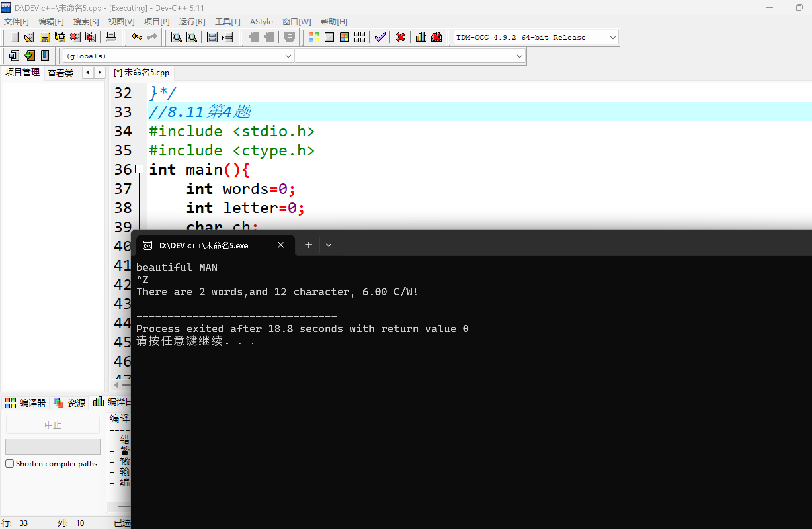Click the green plus insert icon

[x=30, y=56]
